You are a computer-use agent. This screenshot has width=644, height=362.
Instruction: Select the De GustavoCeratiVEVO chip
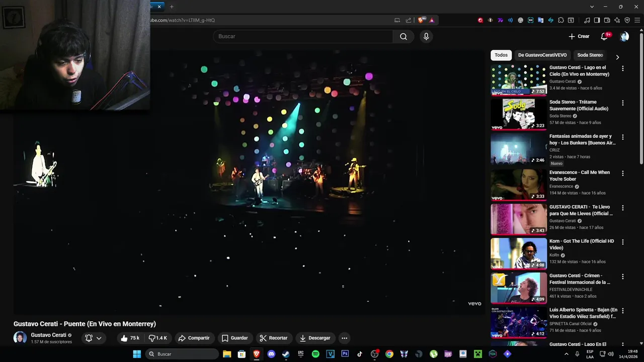[x=542, y=55]
